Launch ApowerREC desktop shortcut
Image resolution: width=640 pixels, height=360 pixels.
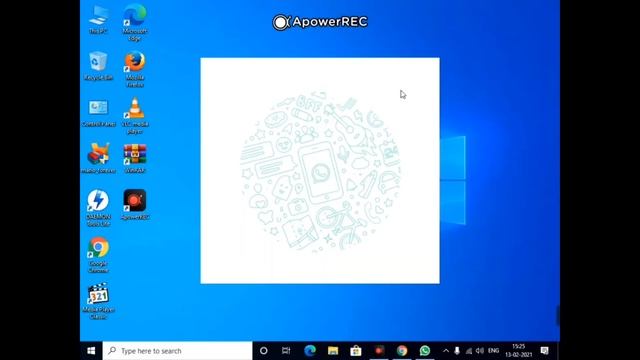[135, 204]
